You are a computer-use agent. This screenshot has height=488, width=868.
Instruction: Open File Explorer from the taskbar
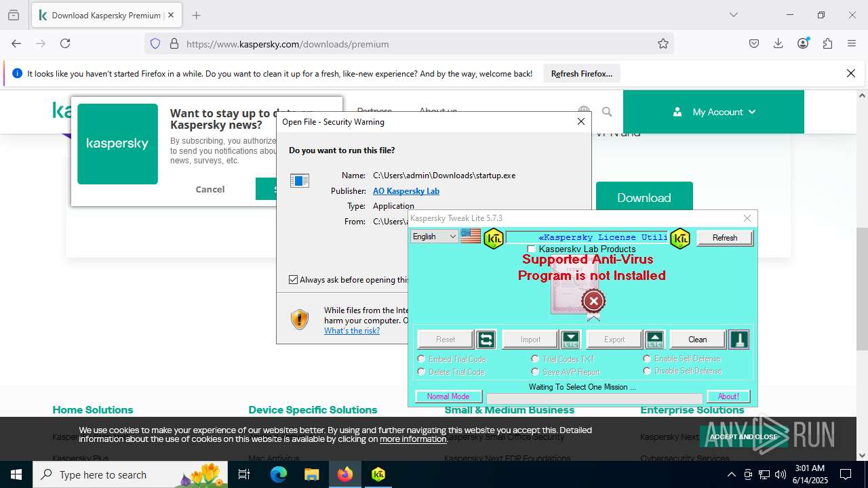coord(311,474)
